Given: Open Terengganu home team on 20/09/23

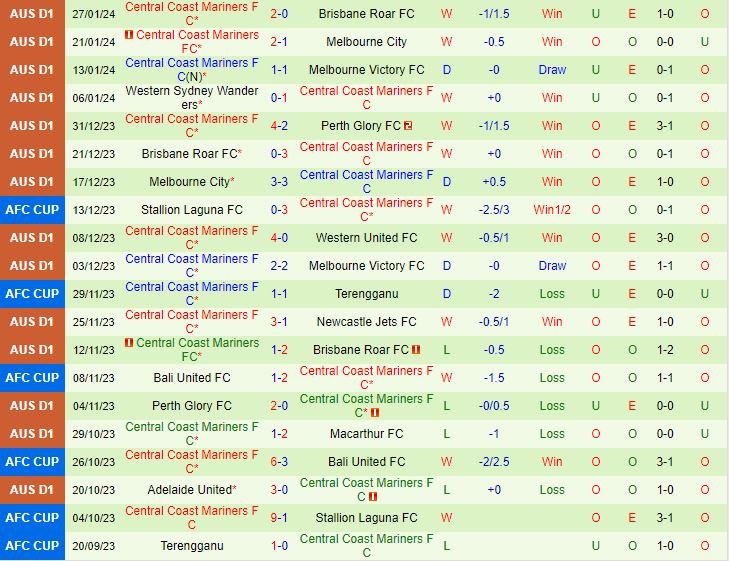Looking at the screenshot, I should point(192,546).
